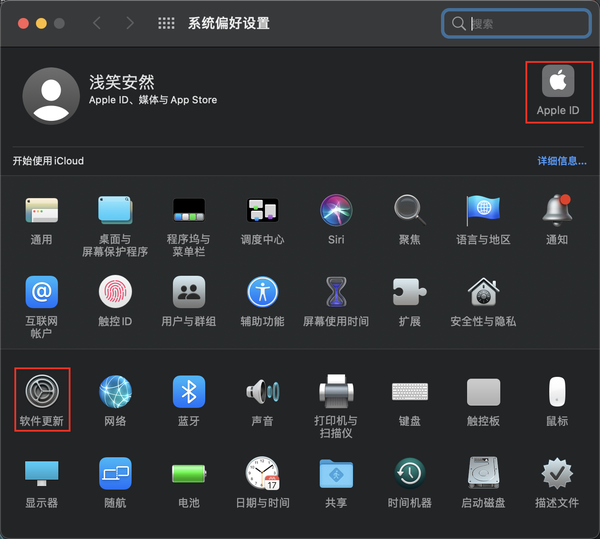
Task: Close the System Preferences window
Action: point(23,23)
